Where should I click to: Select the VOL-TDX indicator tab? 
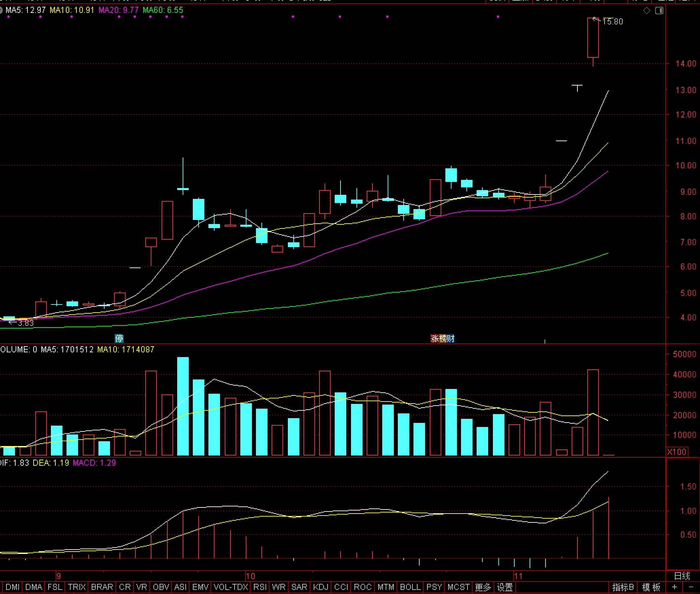tap(231, 587)
